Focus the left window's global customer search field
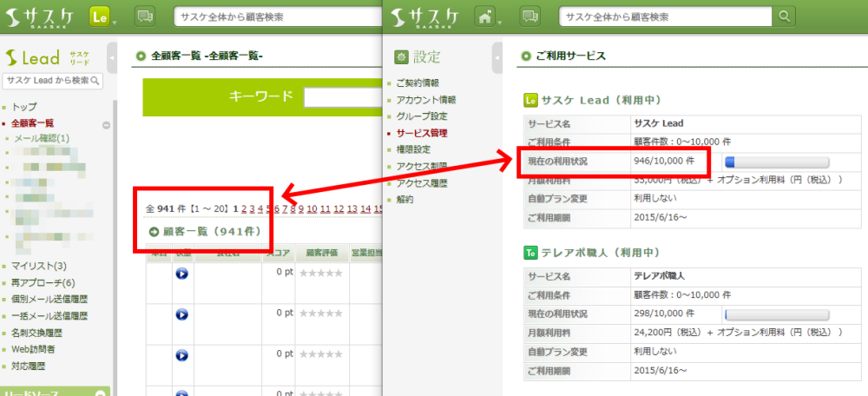Viewport: 868px width, 396px height. click(x=278, y=17)
